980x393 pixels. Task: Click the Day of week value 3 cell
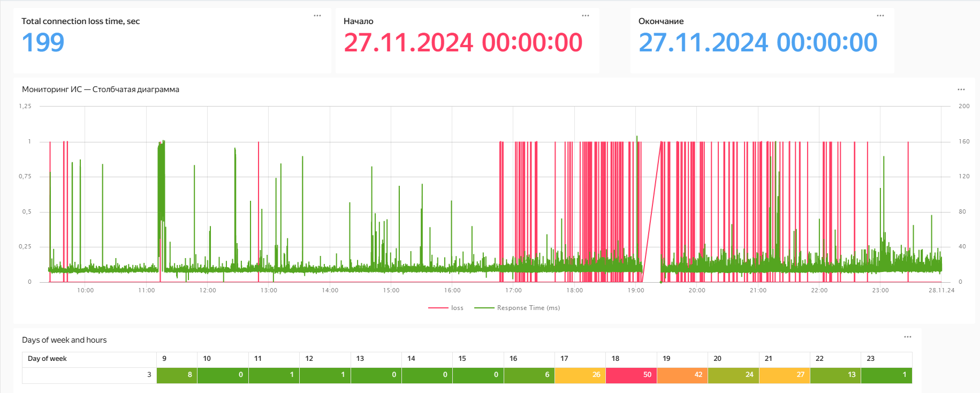point(89,375)
